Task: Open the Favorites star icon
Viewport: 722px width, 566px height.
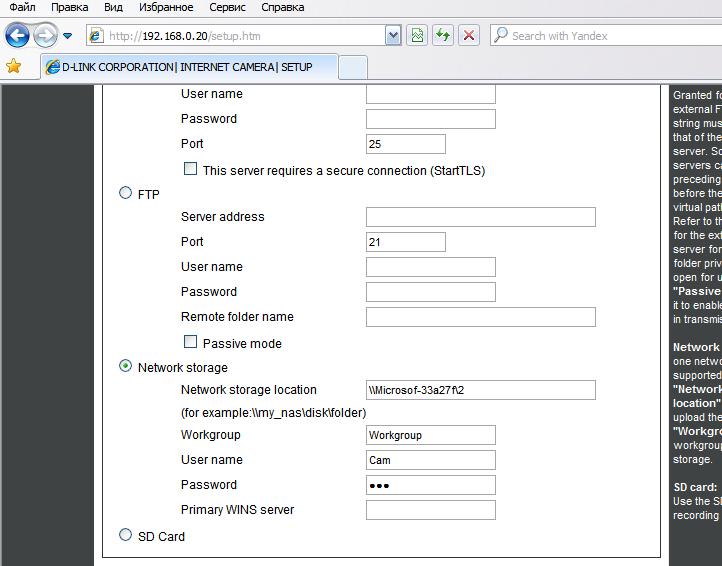Action: (x=13, y=67)
